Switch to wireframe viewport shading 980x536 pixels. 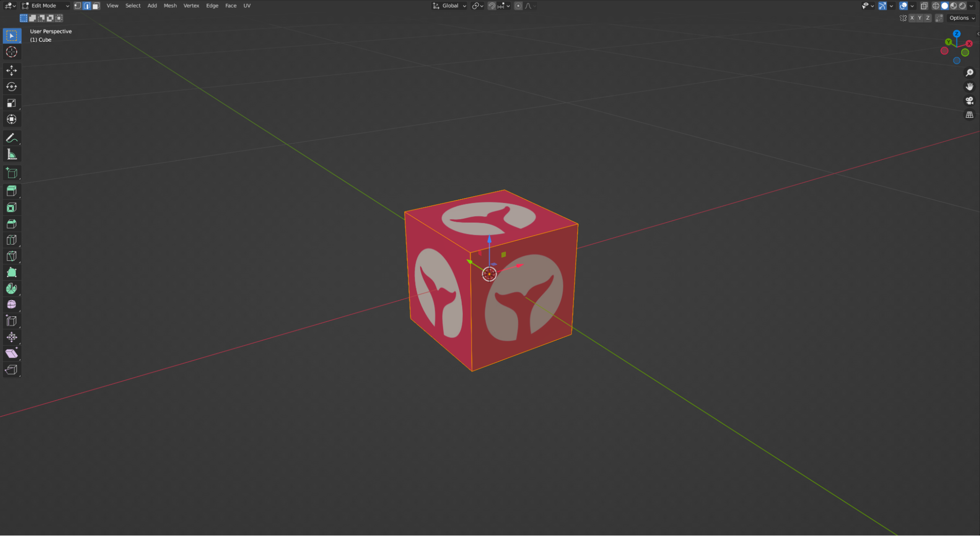[935, 6]
